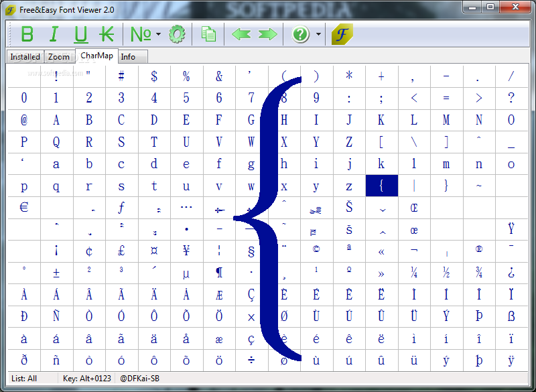The height and width of the screenshot is (392, 536).
Task: Click the ¿ inverted question mark cell
Action: pyautogui.click(x=511, y=273)
